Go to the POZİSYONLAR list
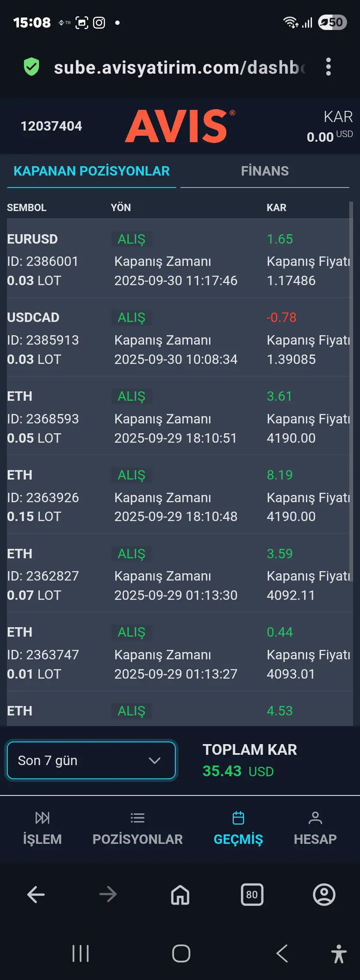Image resolution: width=360 pixels, height=980 pixels. (x=138, y=828)
